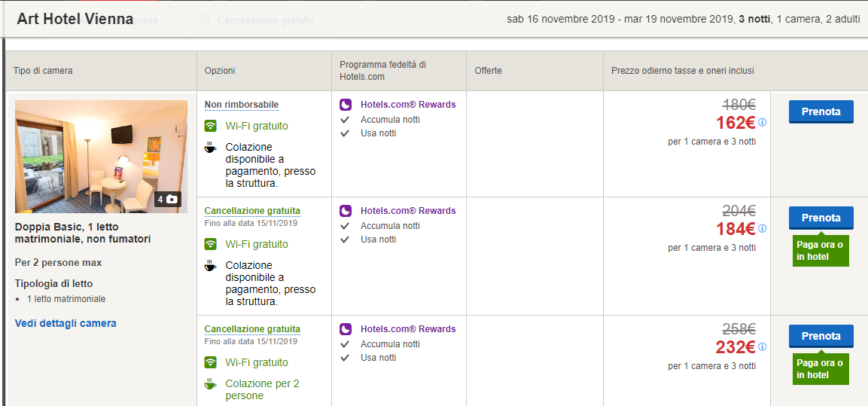
Task: Click the Non rimborsabile label
Action: [241, 105]
